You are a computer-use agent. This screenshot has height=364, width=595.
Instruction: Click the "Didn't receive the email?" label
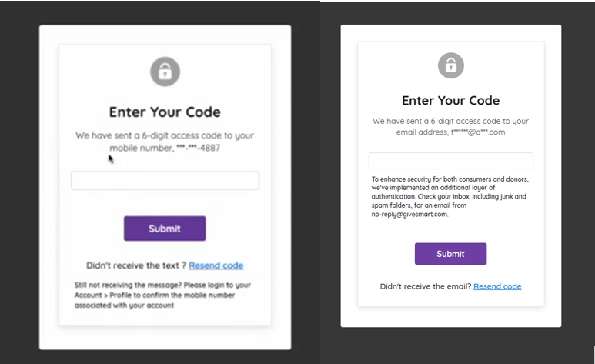point(425,286)
